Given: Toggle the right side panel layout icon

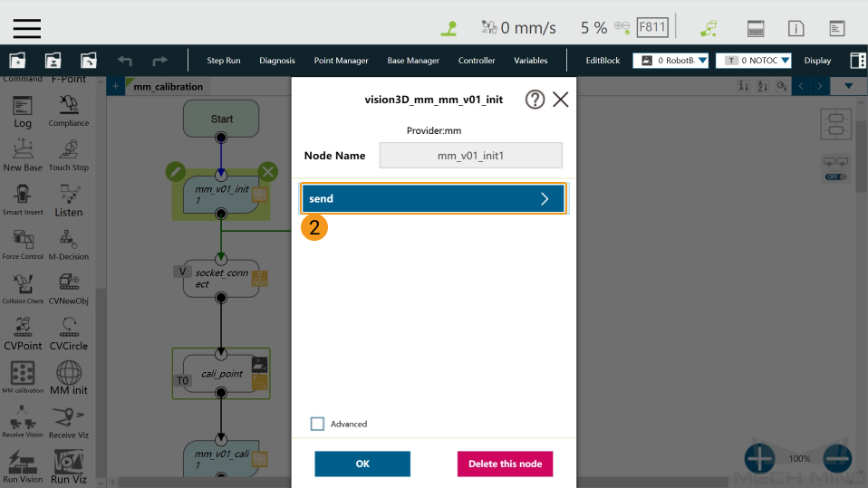Looking at the screenshot, I should 857,61.
